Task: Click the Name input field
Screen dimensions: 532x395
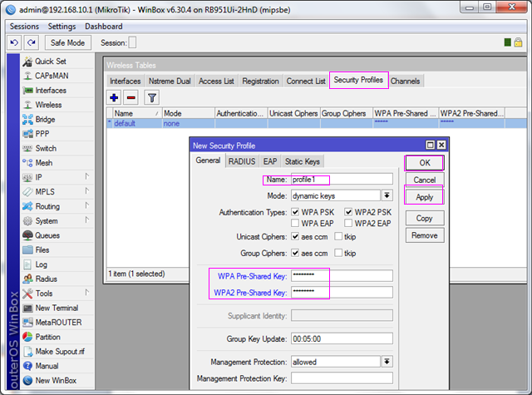Action: tap(342, 179)
